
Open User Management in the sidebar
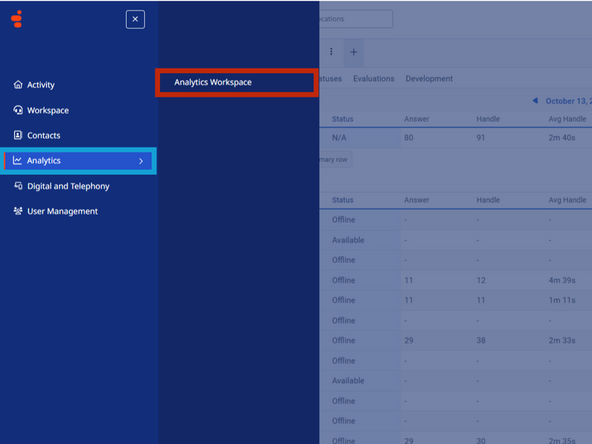point(62,211)
